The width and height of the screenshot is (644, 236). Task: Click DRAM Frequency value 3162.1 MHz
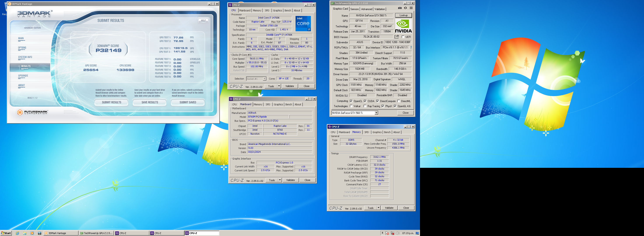(x=380, y=157)
